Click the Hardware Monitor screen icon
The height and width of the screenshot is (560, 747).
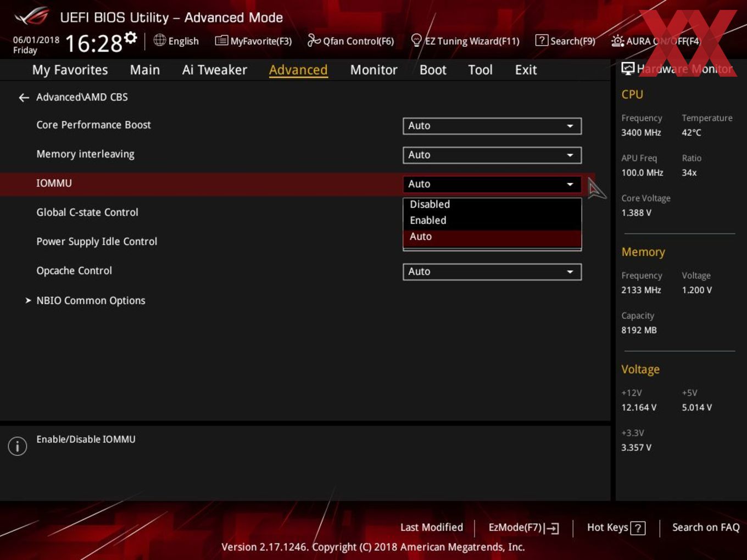628,69
